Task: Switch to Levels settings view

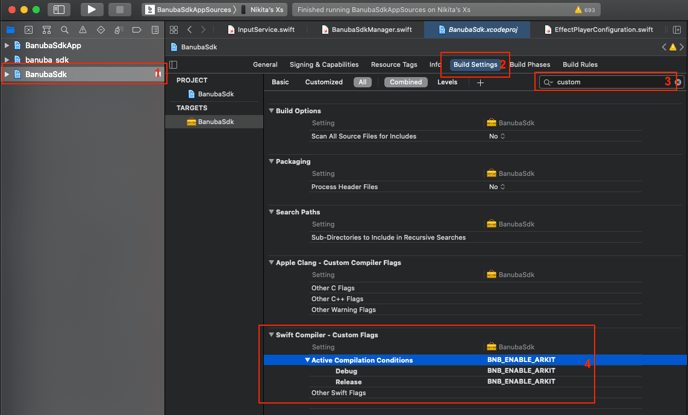Action: [x=447, y=82]
